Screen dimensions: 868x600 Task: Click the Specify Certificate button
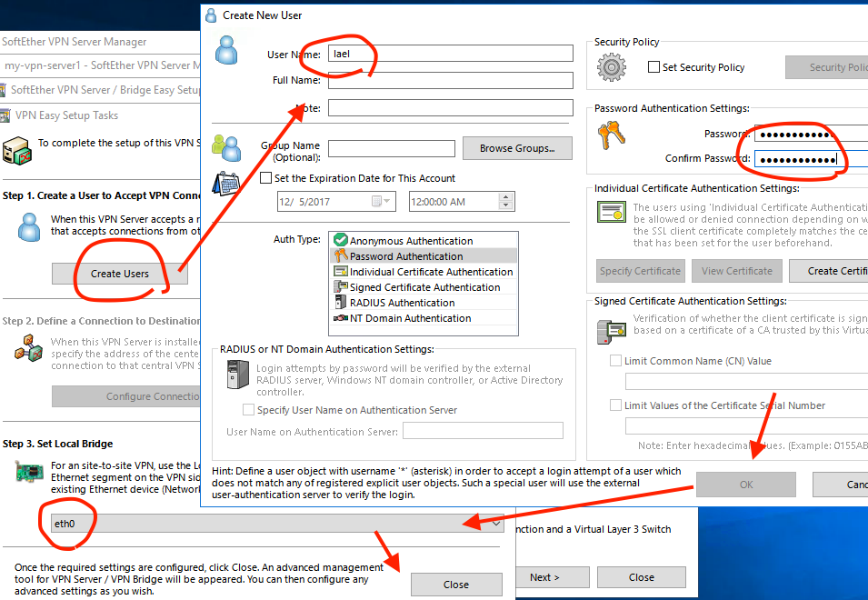point(641,271)
